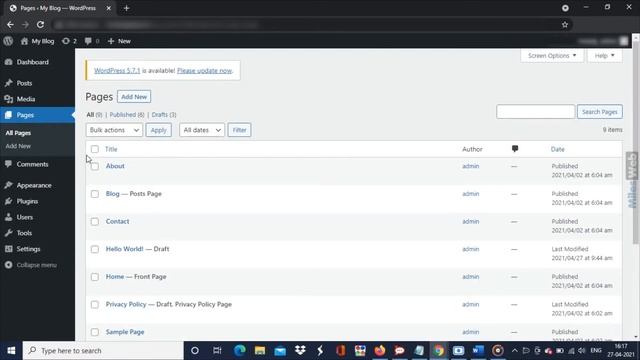This screenshot has height=360, width=640.
Task: Click the Windows taskbar search box
Action: coord(103,351)
